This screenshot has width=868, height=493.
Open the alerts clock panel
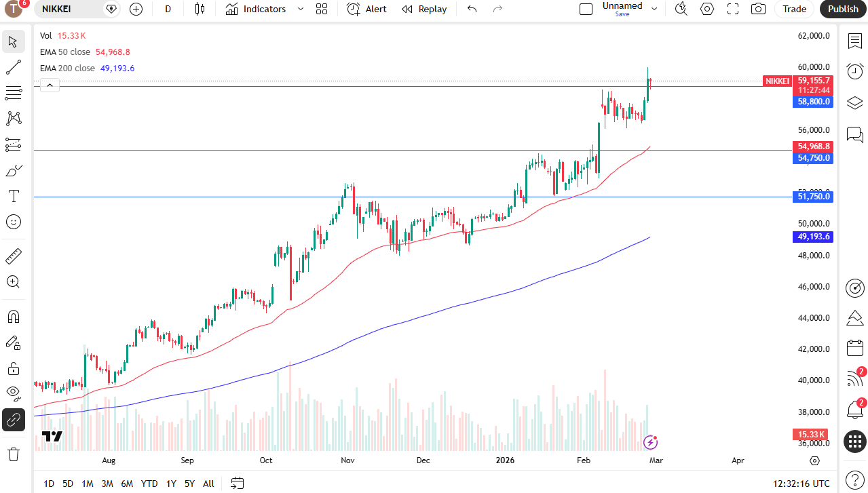(x=854, y=71)
